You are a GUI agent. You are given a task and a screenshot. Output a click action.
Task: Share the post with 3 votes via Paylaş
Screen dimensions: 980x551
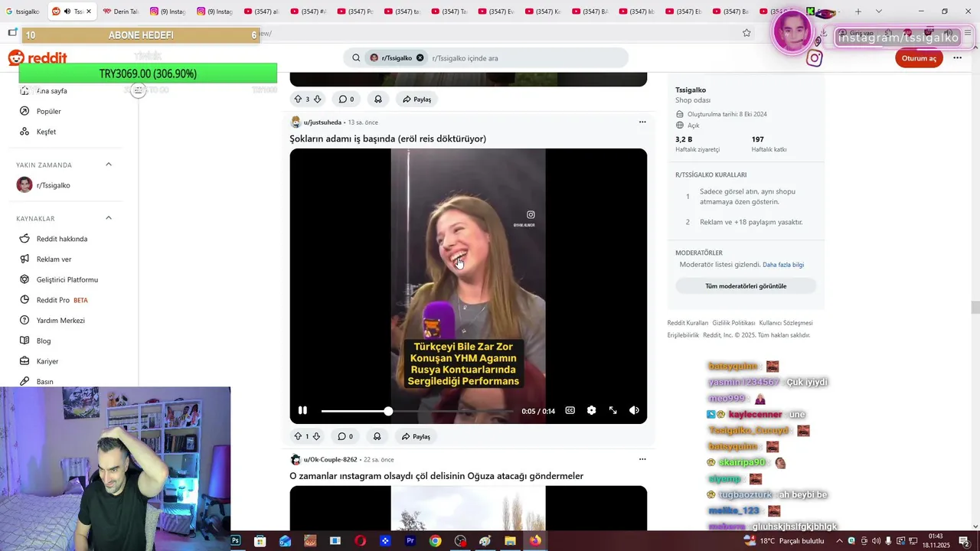pyautogui.click(x=417, y=99)
